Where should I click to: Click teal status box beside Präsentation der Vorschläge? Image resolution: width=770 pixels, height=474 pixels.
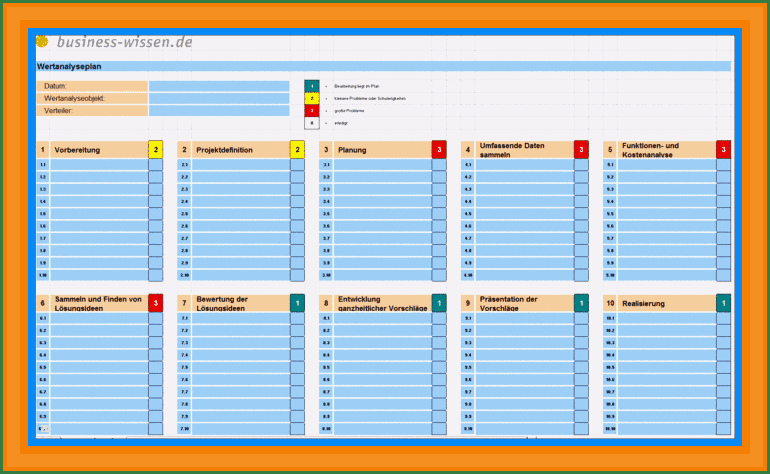581,303
